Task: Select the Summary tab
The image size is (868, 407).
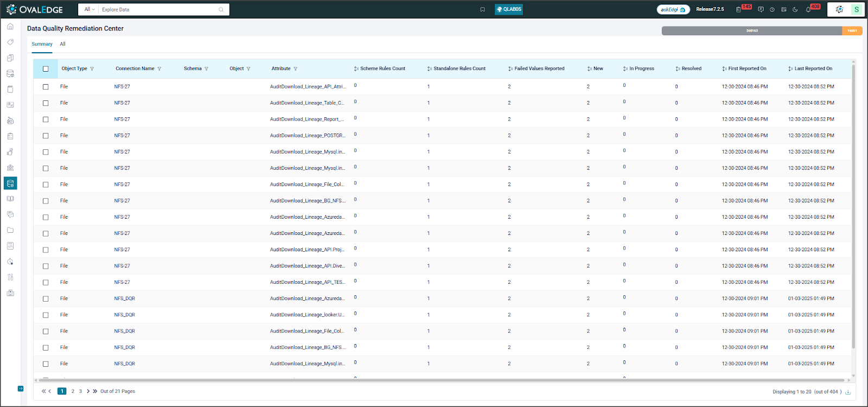Action: 42,44
